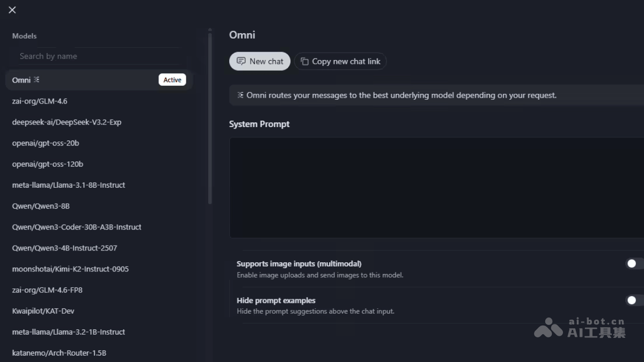Close the models panel with the X

(x=12, y=9)
